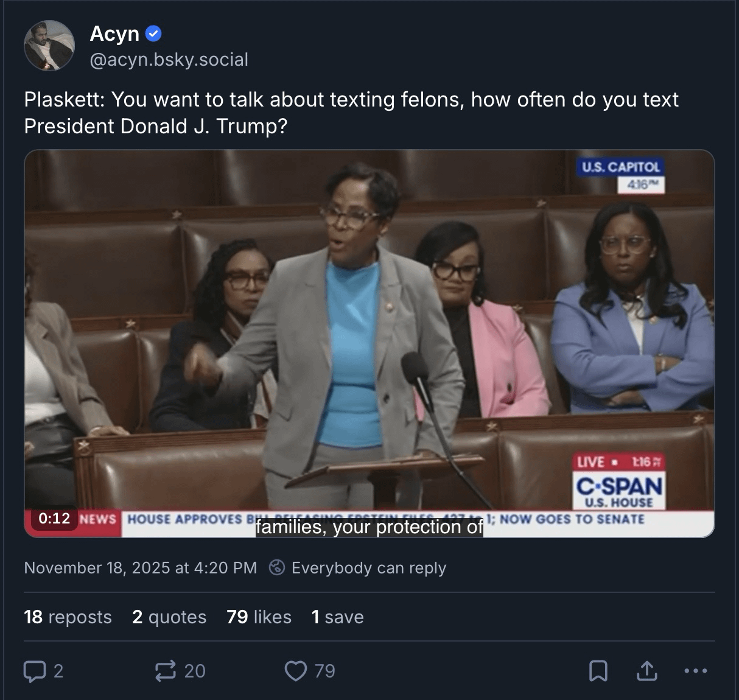
Task: Open the @acyn.bsky.social handle link
Action: (169, 60)
